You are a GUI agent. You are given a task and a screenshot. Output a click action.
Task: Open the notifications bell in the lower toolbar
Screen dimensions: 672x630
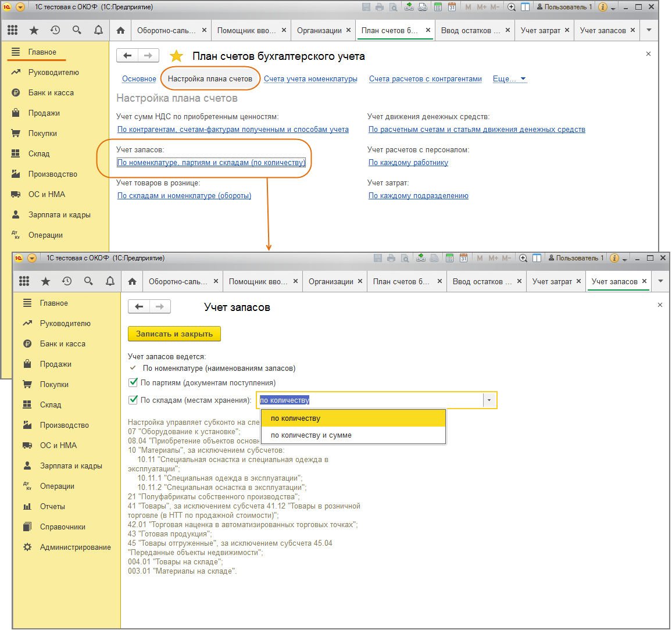110,281
